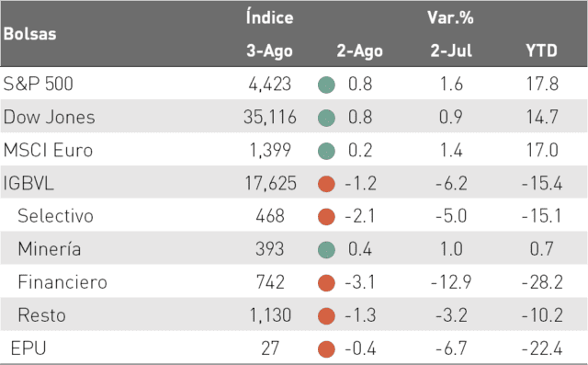Screen dimensions: 588x365
Task: Click the red circle beside Financiero
Action: pos(326,283)
